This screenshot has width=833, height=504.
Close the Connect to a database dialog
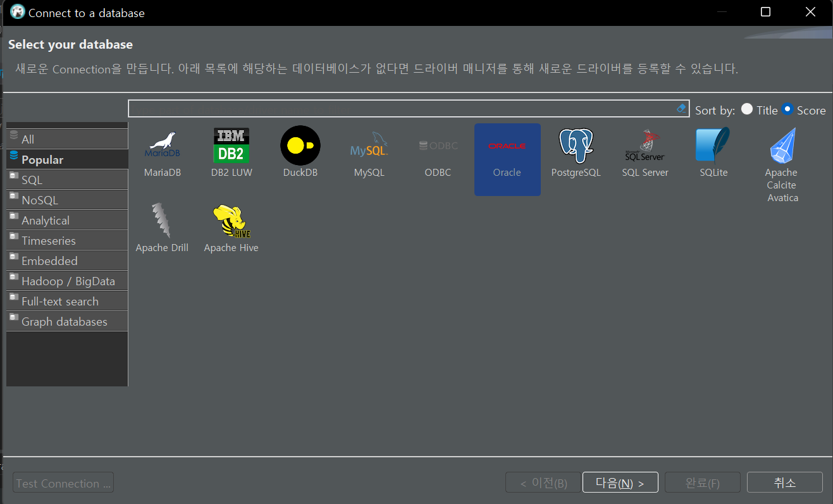(x=810, y=12)
